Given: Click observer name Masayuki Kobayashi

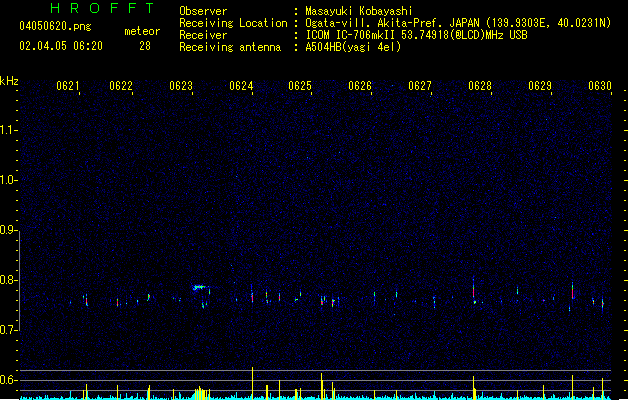Looking at the screenshot, I should [359, 11].
